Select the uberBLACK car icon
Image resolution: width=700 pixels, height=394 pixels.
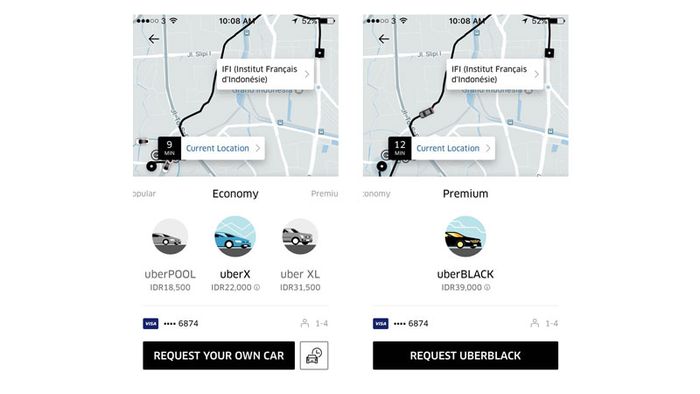[x=466, y=236]
